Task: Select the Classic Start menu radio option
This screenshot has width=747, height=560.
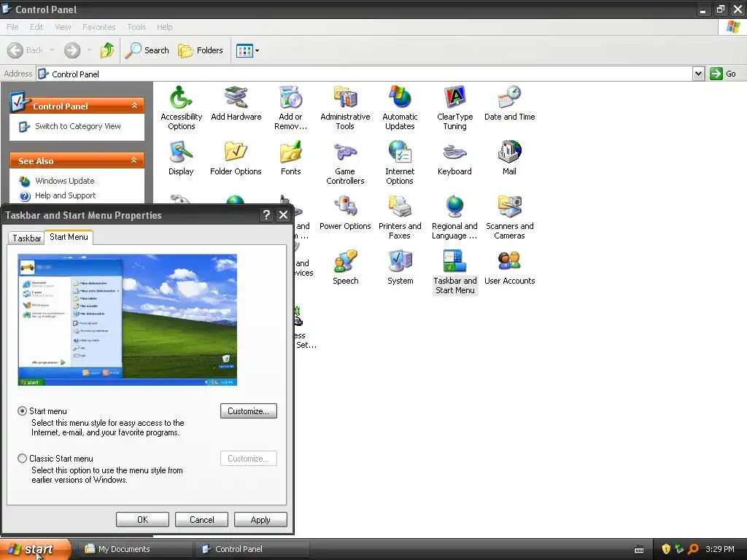Action: [22, 458]
